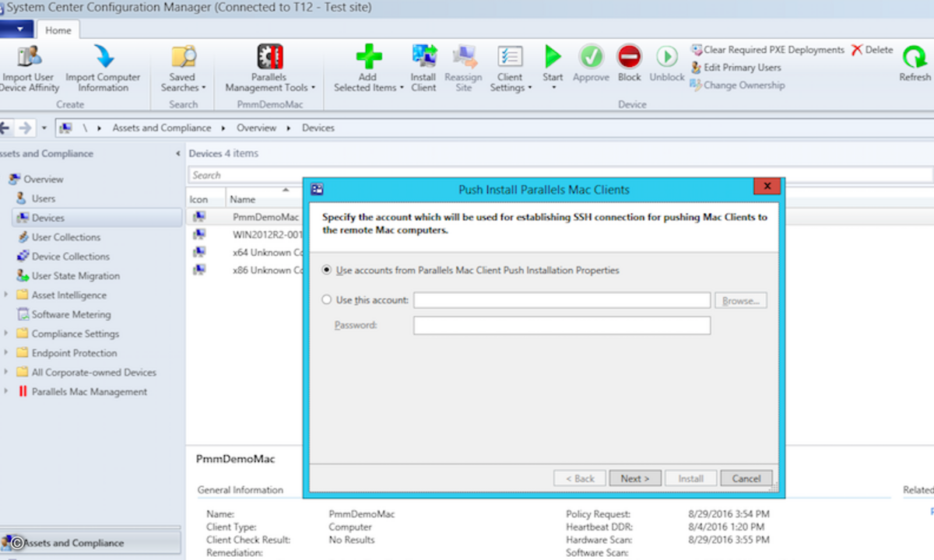The width and height of the screenshot is (934, 560).
Task: Click Assets and Compliance in breadcrumb
Action: point(162,128)
